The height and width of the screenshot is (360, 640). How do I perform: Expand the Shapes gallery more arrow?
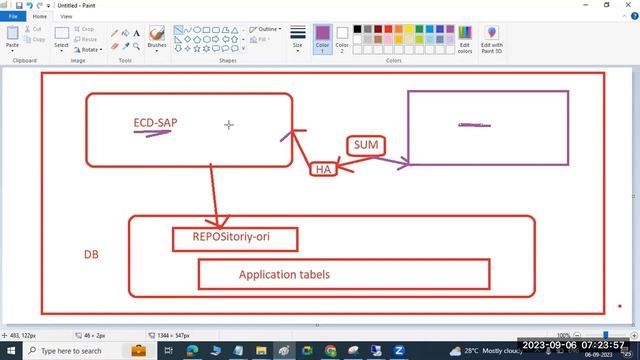point(244,49)
